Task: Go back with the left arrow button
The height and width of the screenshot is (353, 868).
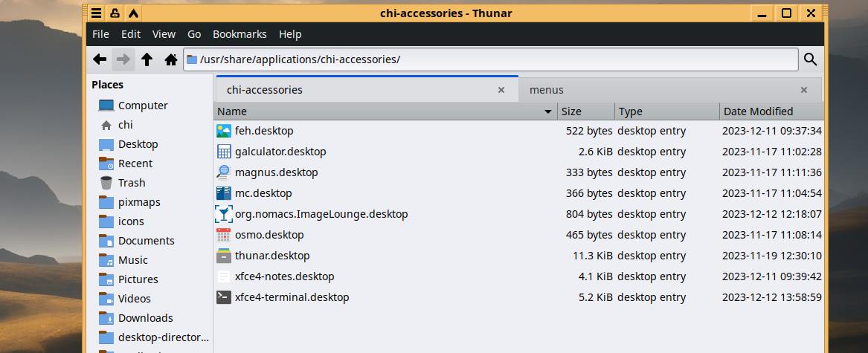Action: [100, 59]
